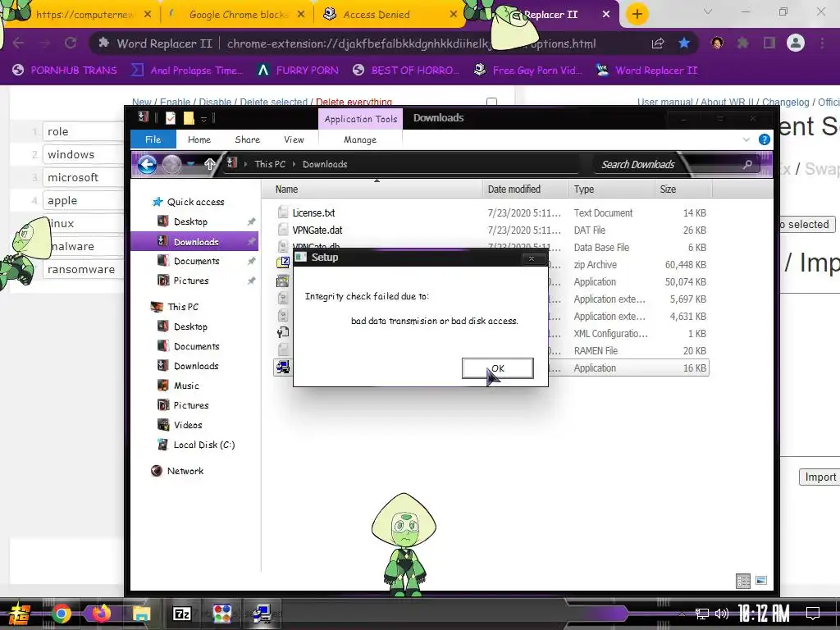
Task: Open Firefox from taskbar
Action: click(101, 614)
